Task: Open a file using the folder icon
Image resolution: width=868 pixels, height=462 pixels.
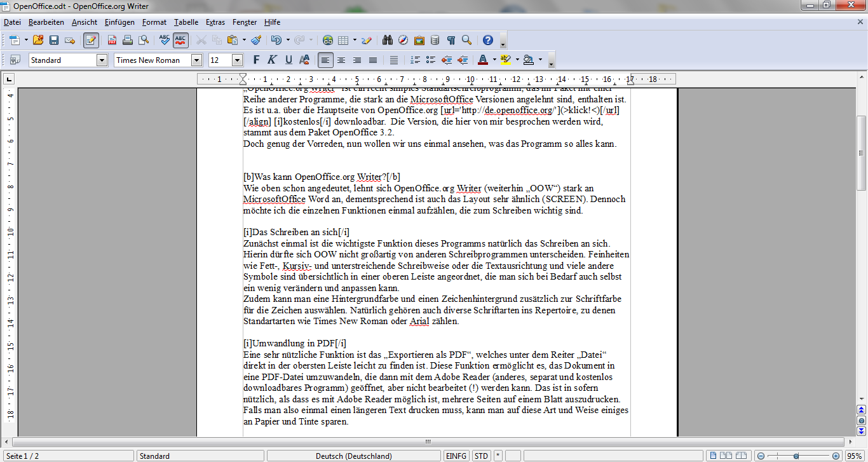Action: tap(39, 40)
